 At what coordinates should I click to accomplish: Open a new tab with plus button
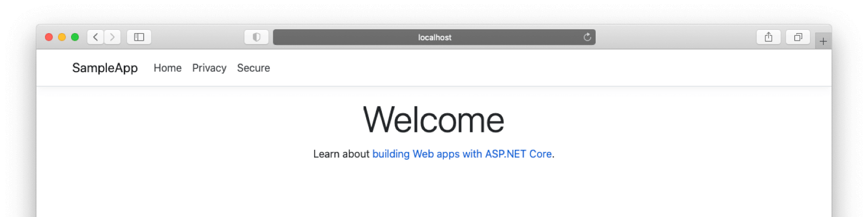823,41
